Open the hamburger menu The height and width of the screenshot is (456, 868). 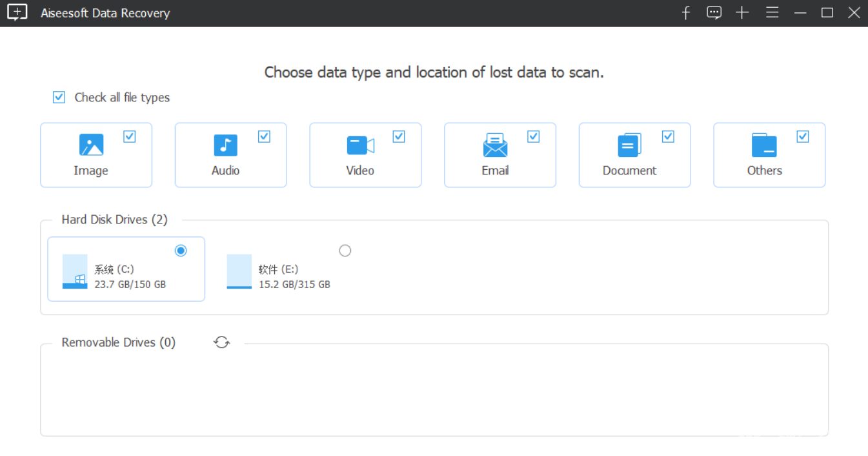point(772,13)
